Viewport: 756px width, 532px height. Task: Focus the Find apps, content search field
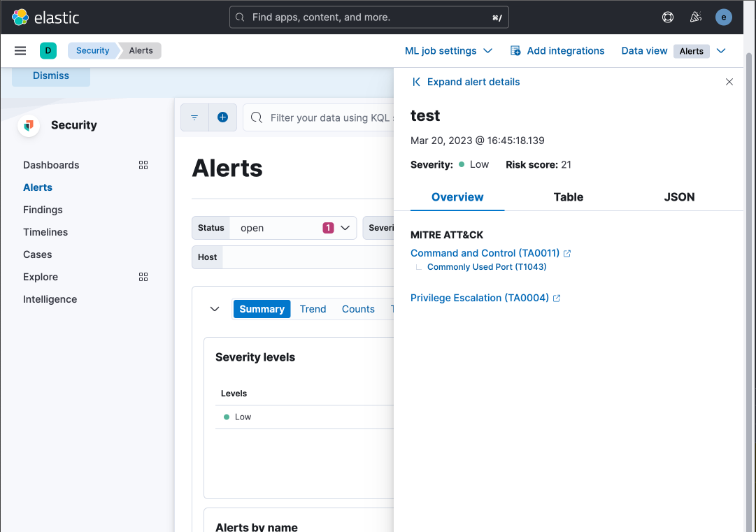click(369, 17)
